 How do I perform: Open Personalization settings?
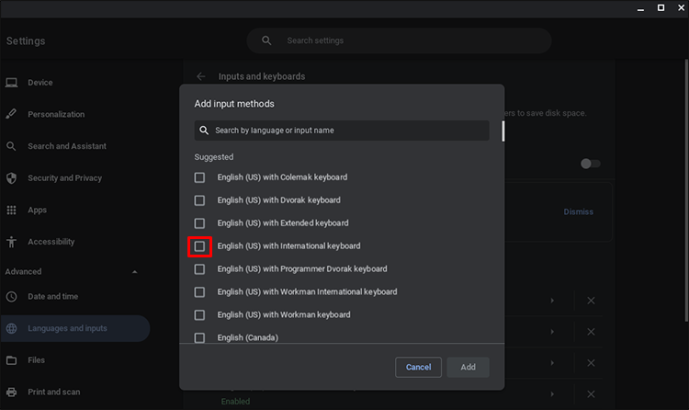(56, 114)
